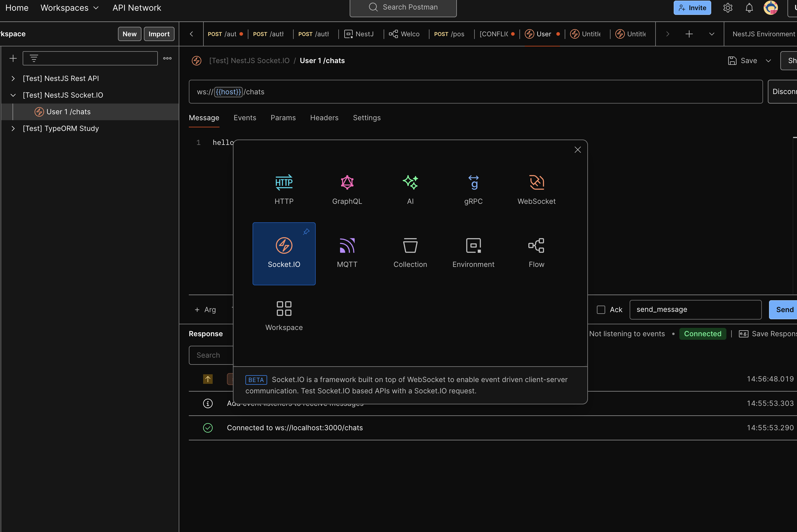The height and width of the screenshot is (532, 797).
Task: Open the notifications bell
Action: pyautogui.click(x=749, y=8)
